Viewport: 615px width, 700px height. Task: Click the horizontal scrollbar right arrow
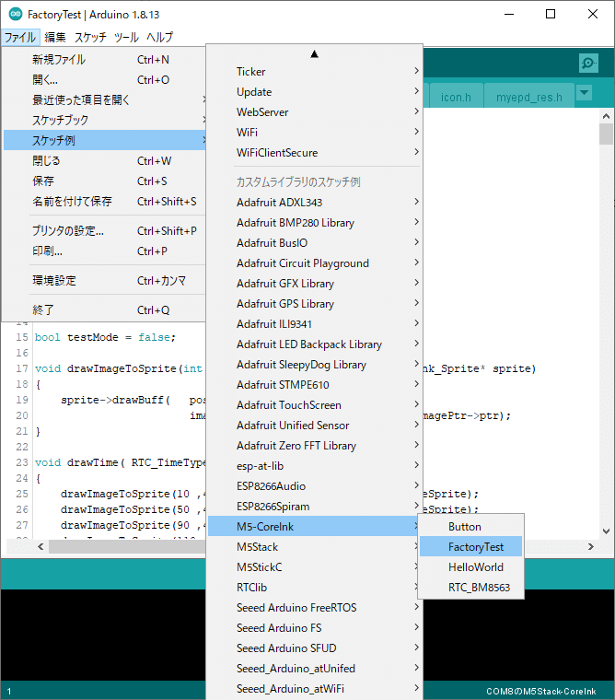click(x=591, y=546)
